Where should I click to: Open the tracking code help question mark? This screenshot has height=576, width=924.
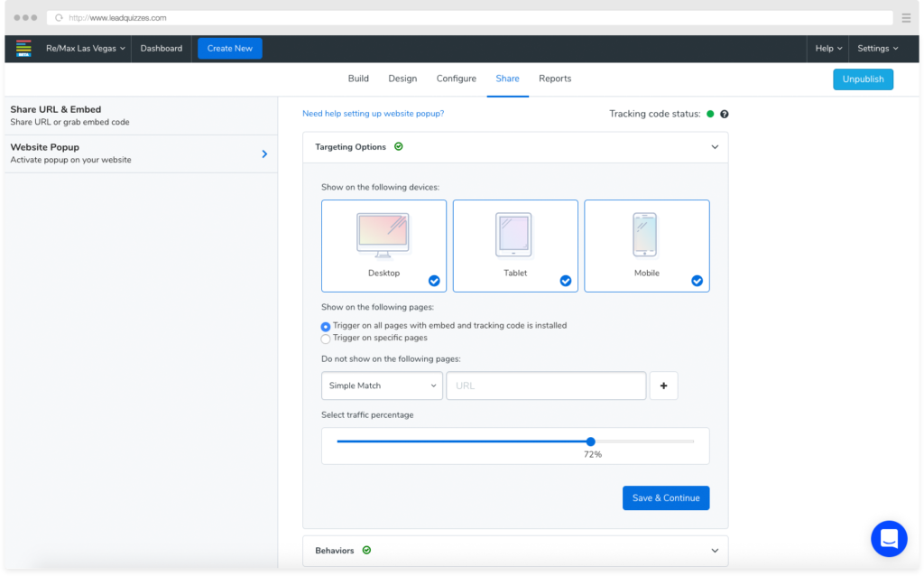[x=724, y=116]
